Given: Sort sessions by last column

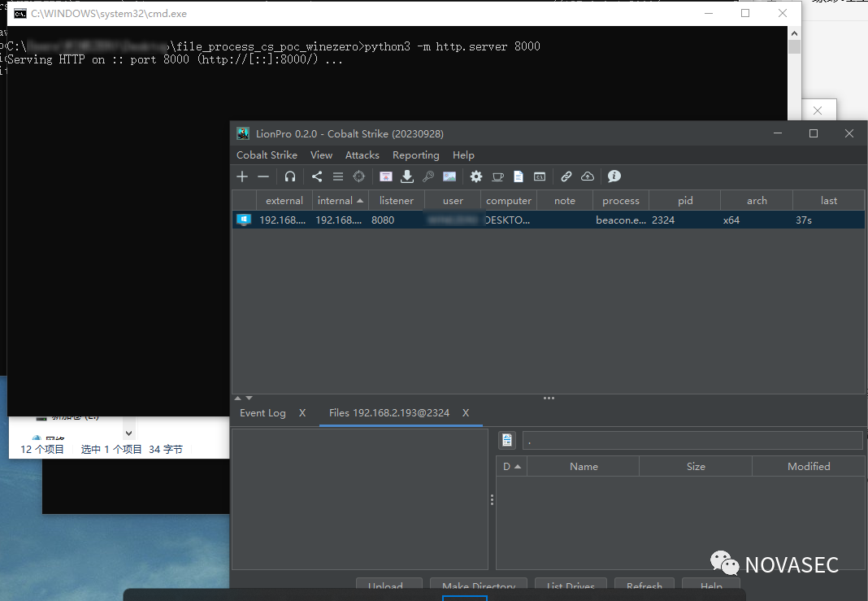Looking at the screenshot, I should (829, 201).
